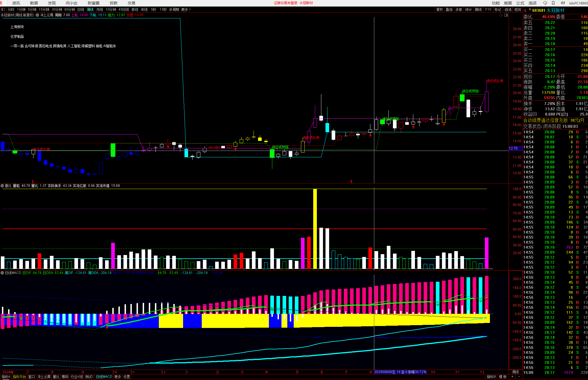The image size is (588, 380).
Task: Expand the 日线MACD indicator panel dropdown
Action: point(2,273)
